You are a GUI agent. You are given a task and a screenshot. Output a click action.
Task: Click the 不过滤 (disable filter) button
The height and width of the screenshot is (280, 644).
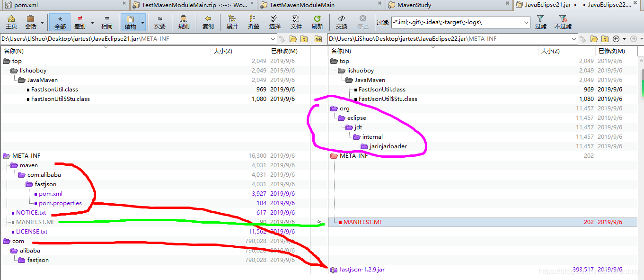click(x=563, y=22)
